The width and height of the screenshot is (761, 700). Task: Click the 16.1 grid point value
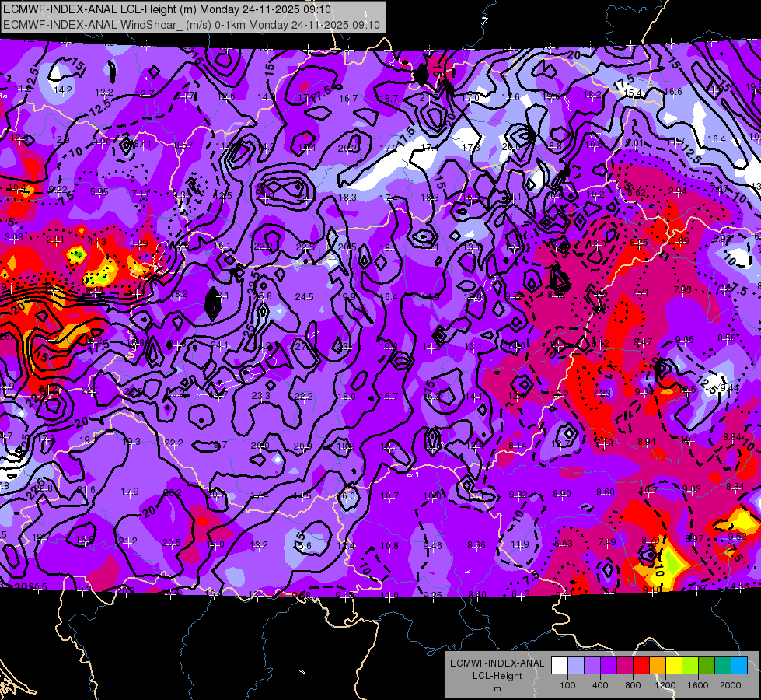222,246
